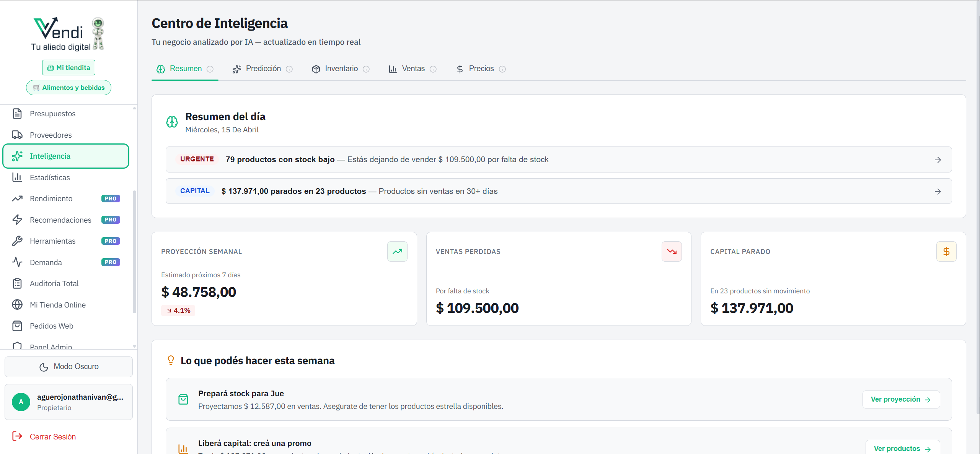The height and width of the screenshot is (454, 980).
Task: Open the Mi tiendita store button
Action: (x=68, y=68)
